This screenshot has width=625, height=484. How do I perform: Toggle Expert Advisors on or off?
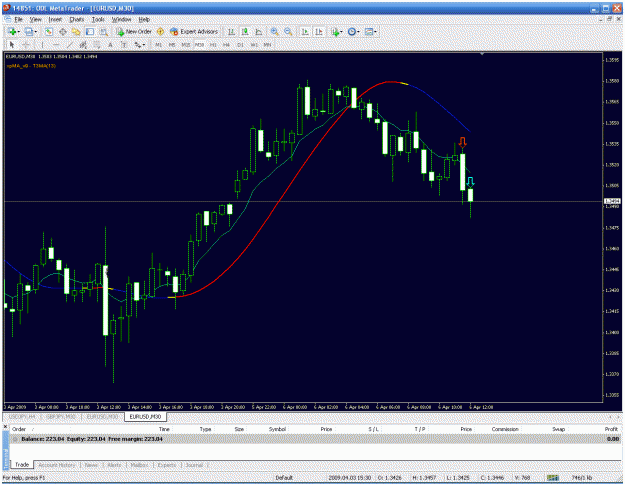tap(194, 31)
